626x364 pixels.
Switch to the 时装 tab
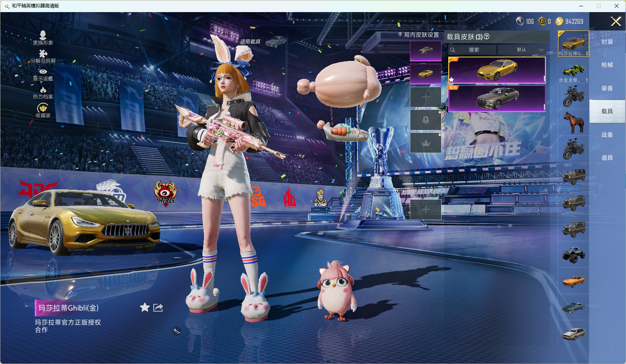point(607,42)
